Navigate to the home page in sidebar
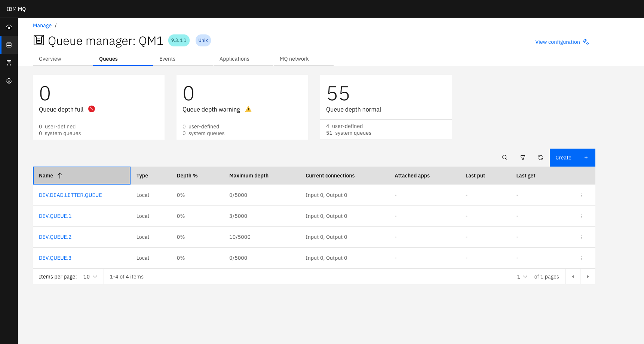The image size is (644, 344). tap(9, 27)
